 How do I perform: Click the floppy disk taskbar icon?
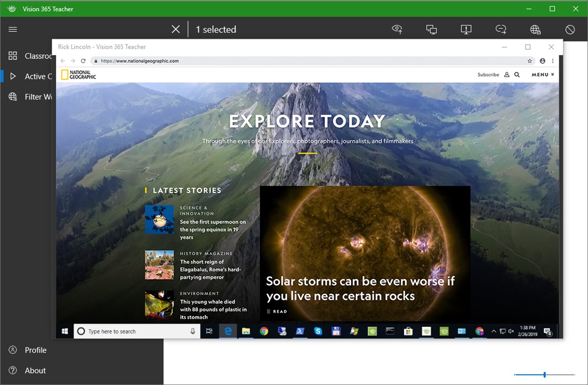pyautogui.click(x=336, y=331)
